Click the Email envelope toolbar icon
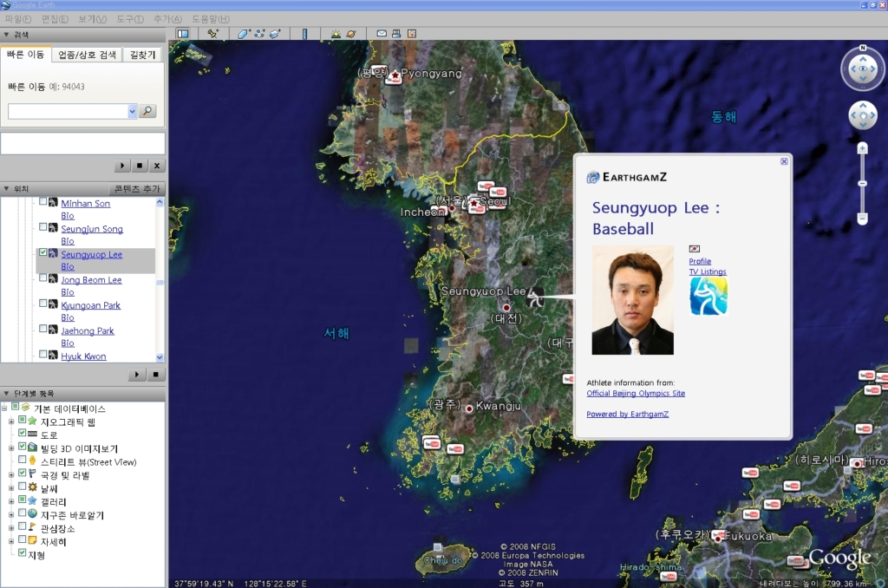This screenshot has height=588, width=888. 382,34
